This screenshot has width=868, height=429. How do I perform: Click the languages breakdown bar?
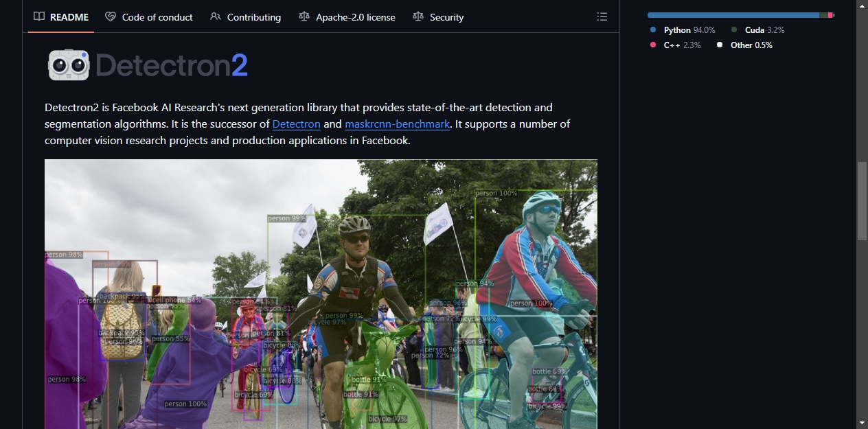click(741, 15)
